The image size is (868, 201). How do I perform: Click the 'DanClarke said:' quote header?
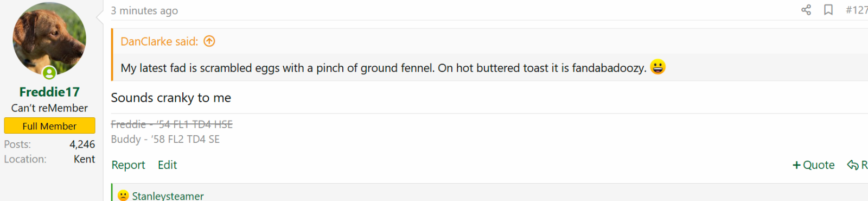pyautogui.click(x=159, y=41)
